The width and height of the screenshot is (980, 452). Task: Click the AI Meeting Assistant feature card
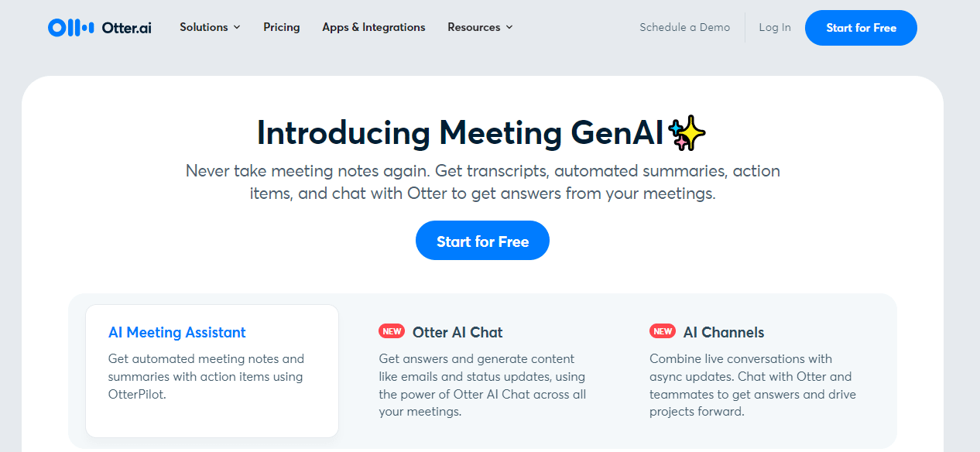211,370
